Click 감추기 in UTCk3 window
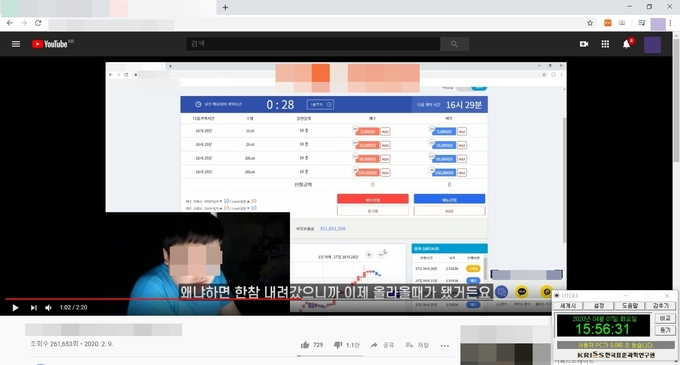The width and height of the screenshot is (680, 365). (x=660, y=306)
